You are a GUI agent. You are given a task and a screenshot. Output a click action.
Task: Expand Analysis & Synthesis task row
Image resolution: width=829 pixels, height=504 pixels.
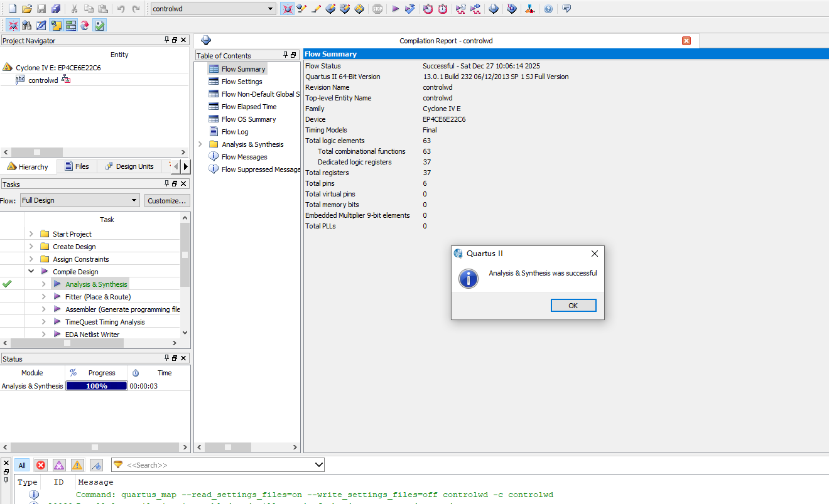[44, 284]
